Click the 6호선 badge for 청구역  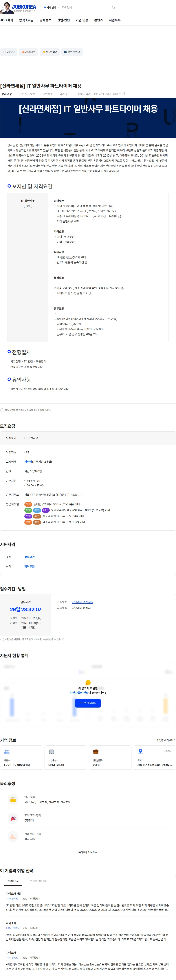tap(37, 516)
